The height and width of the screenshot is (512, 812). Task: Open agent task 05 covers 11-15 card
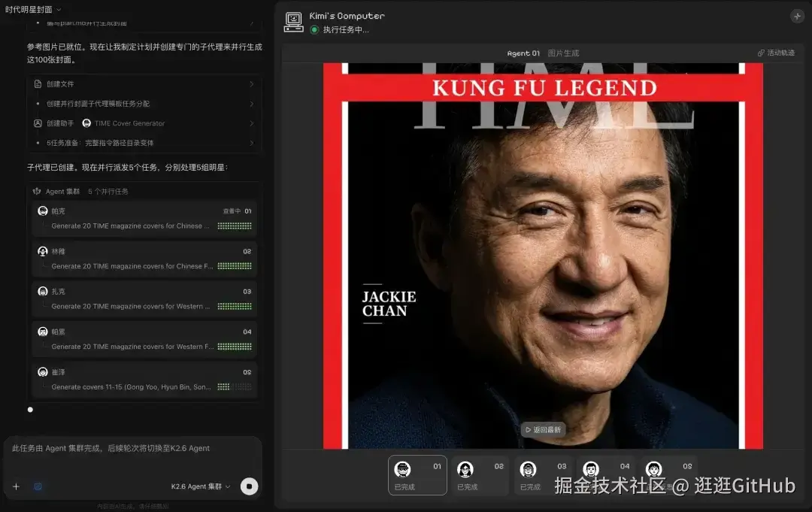click(144, 380)
